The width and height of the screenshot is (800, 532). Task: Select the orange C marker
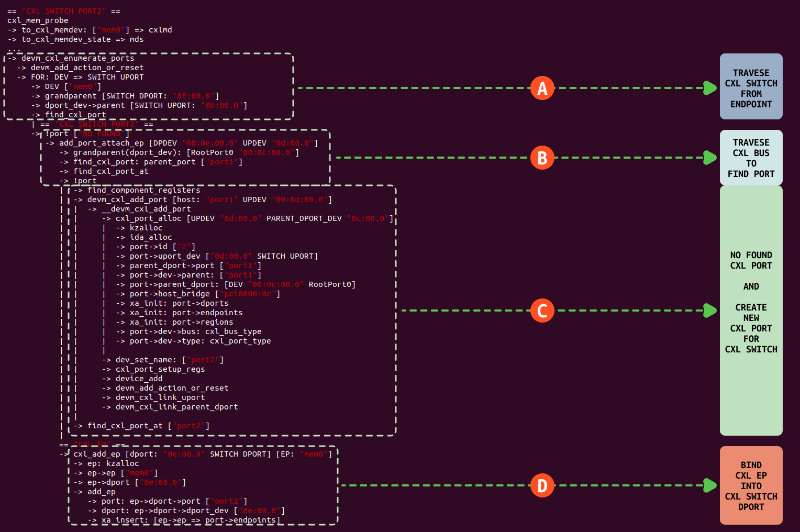(x=542, y=311)
